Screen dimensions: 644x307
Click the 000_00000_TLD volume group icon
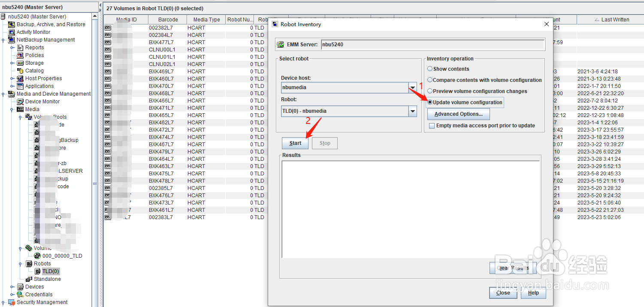(x=37, y=256)
